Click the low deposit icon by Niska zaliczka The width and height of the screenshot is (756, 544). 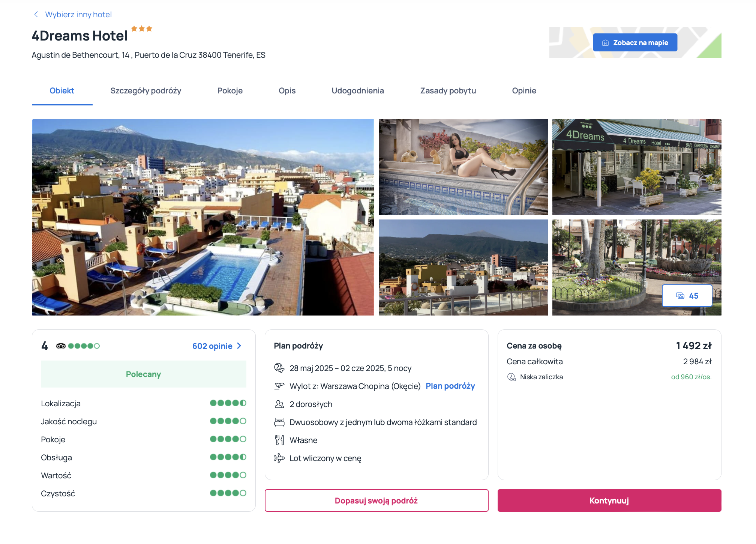[511, 377]
